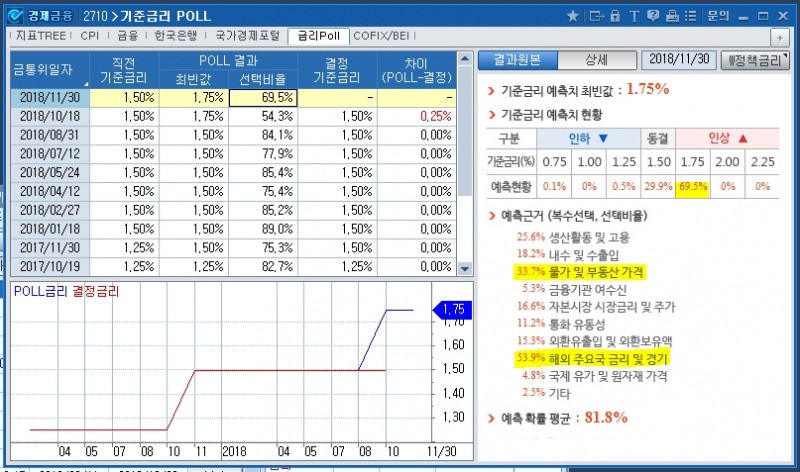Open the 국가경제포럼 tab

click(x=247, y=36)
